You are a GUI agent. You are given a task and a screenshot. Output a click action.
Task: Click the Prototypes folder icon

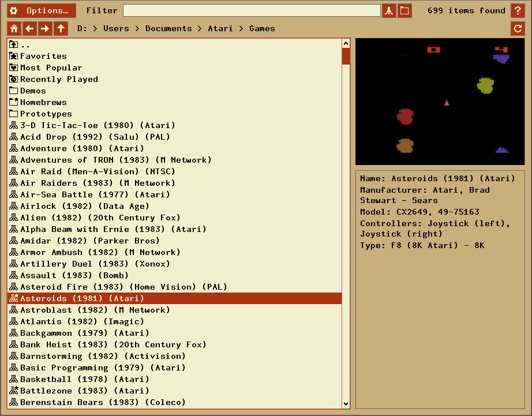(x=14, y=114)
